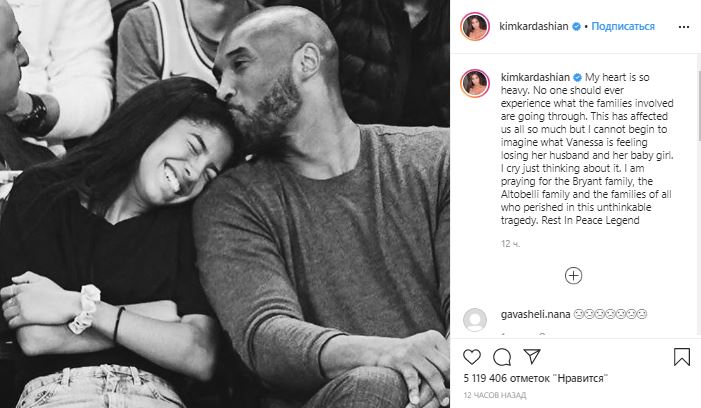Click the verified badge in the post header
Viewport: 701px width, 408px height.
[577, 27]
